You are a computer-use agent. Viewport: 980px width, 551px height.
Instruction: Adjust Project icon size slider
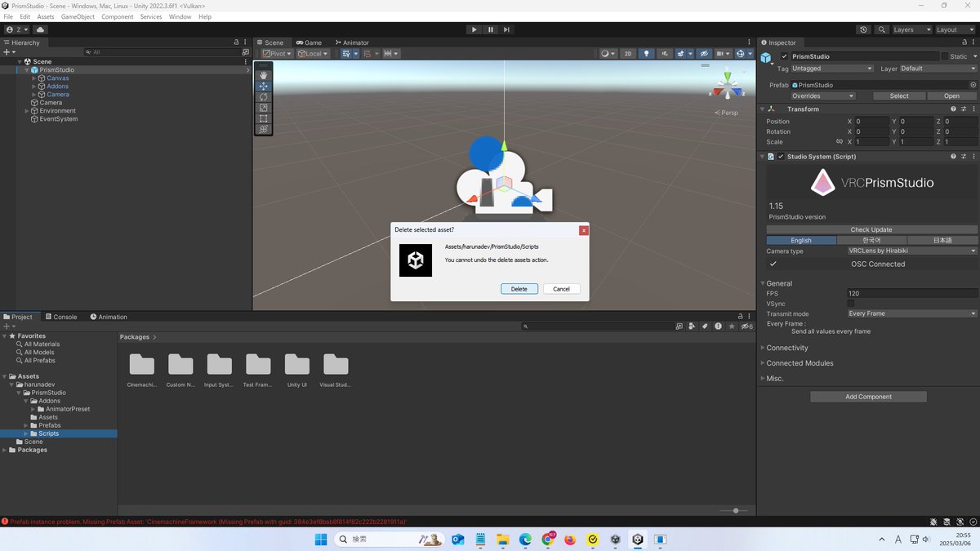tap(735, 511)
